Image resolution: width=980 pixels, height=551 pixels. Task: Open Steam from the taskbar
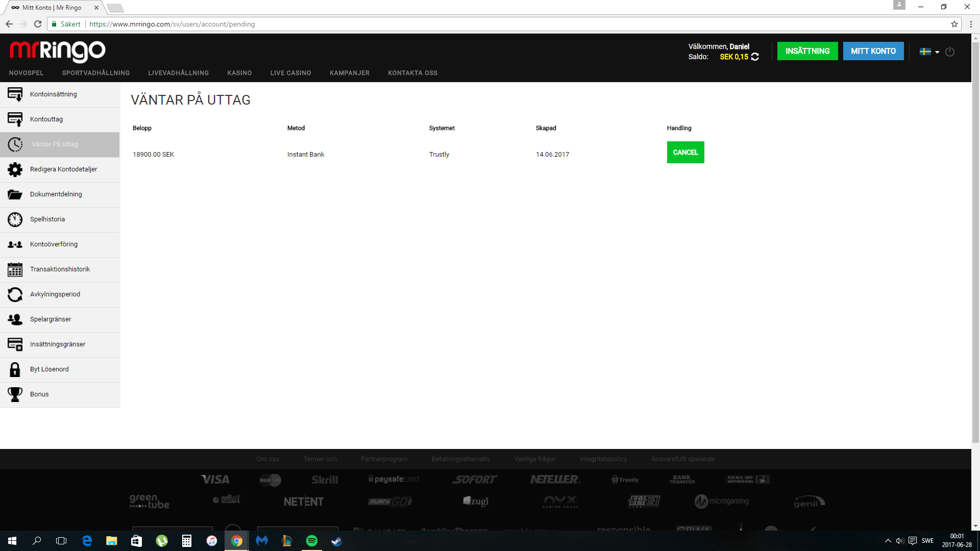336,541
